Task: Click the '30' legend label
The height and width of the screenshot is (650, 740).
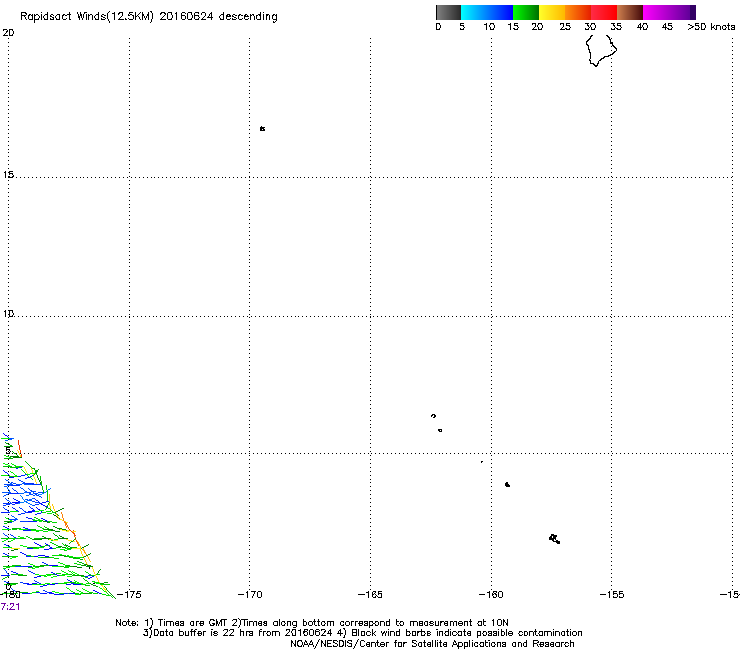Action: tap(590, 27)
